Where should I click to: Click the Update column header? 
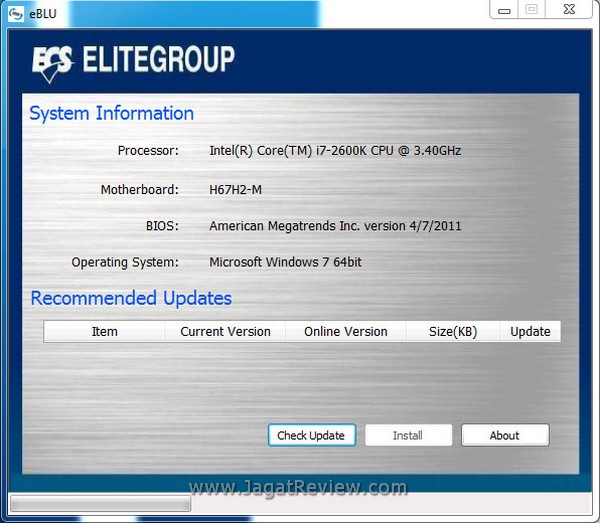click(530, 331)
